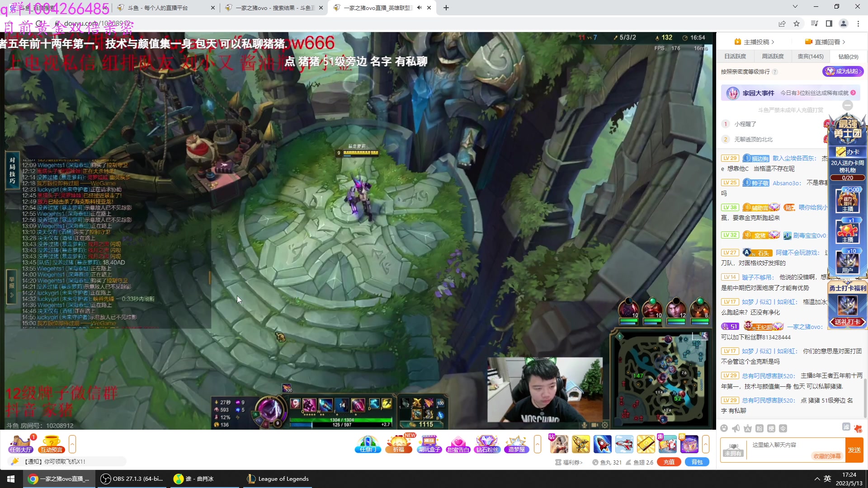
Task: Open the 令 command danmaku option
Action: (783, 428)
